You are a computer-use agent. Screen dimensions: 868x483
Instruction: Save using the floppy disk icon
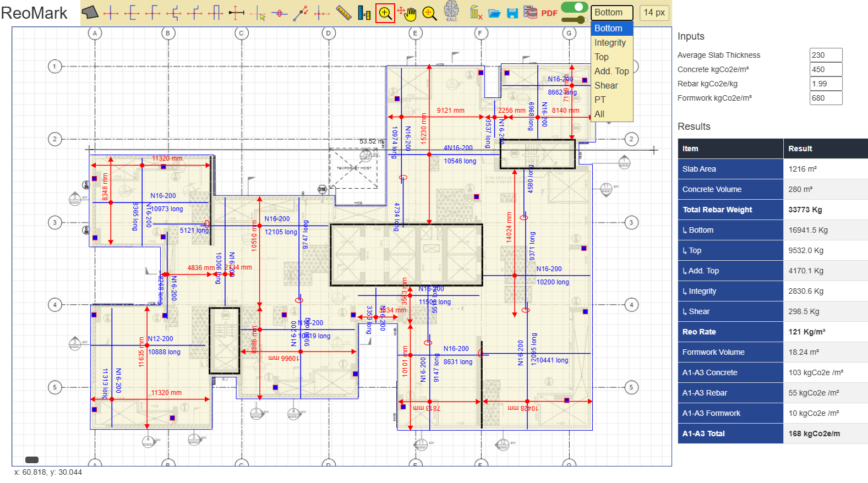(512, 13)
